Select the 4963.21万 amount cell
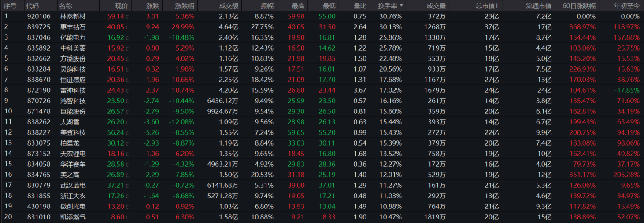This screenshot has width=644, height=223. pos(223,164)
